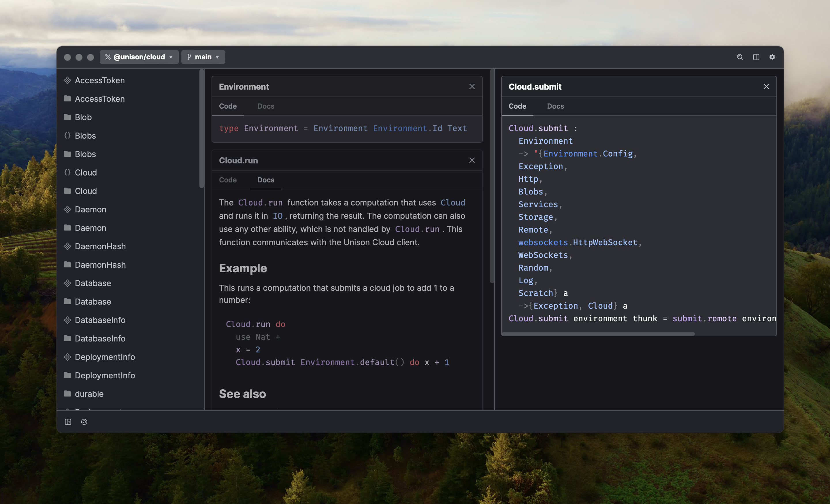Screen dimensions: 830x504
Task: Close the Cloud.run definition card
Action: [x=472, y=160]
